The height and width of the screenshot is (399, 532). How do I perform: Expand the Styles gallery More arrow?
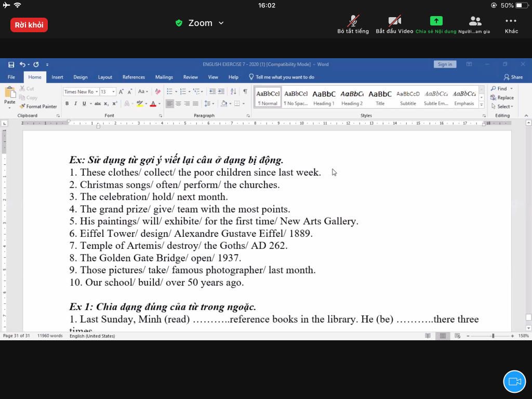482,105
